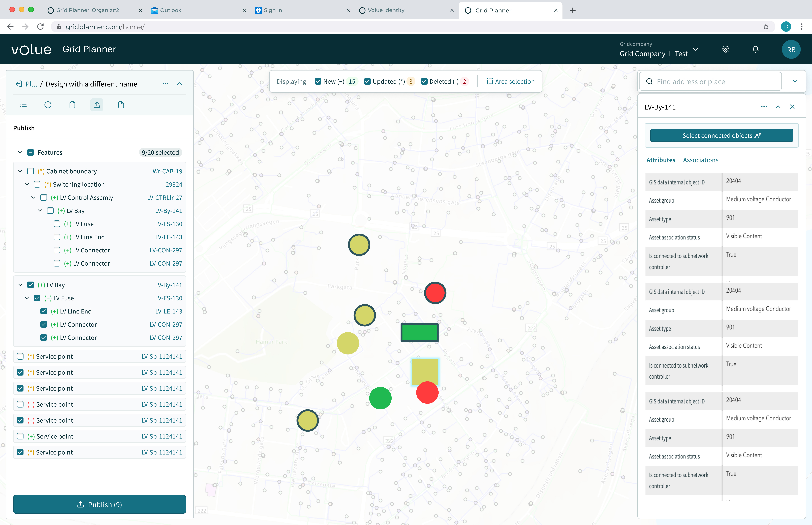The width and height of the screenshot is (812, 525).
Task: Open a new browser tab
Action: (573, 10)
